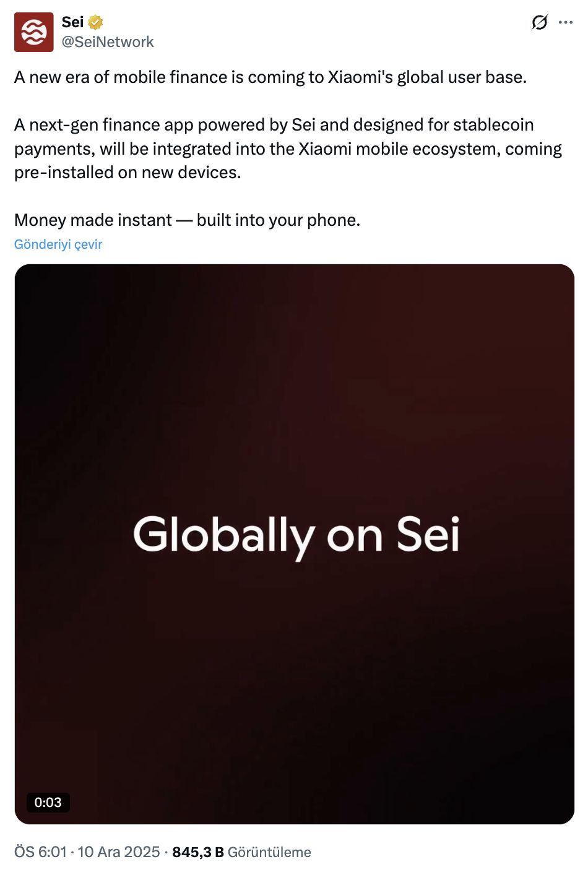
Task: Click the display name Sei
Action: coord(72,21)
